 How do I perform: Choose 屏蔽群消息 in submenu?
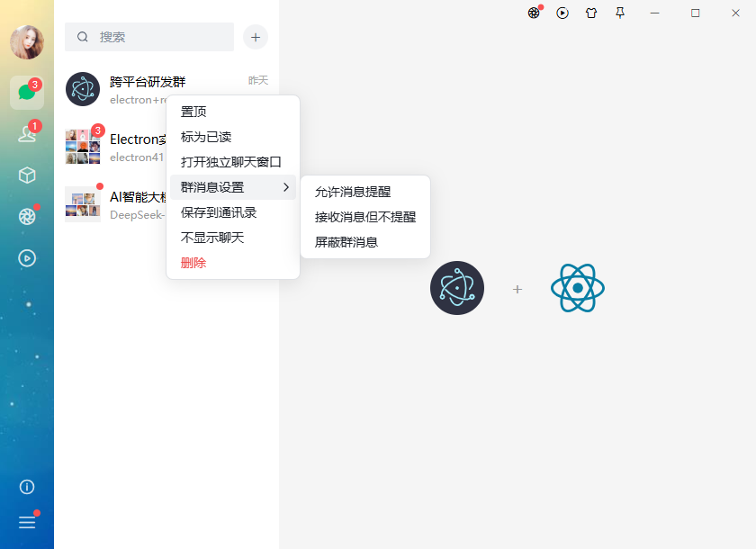365,242
